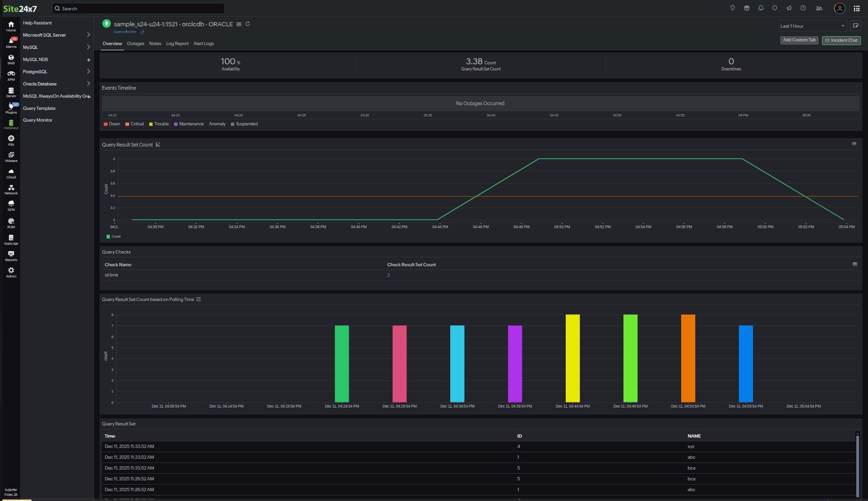Open Query Template menu item
868x501 pixels.
tap(39, 108)
